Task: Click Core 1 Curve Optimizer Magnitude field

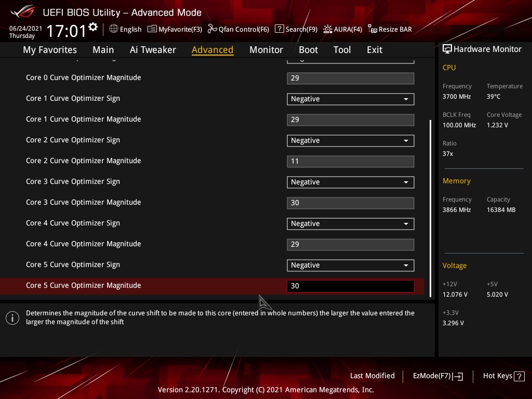Action: (x=351, y=120)
